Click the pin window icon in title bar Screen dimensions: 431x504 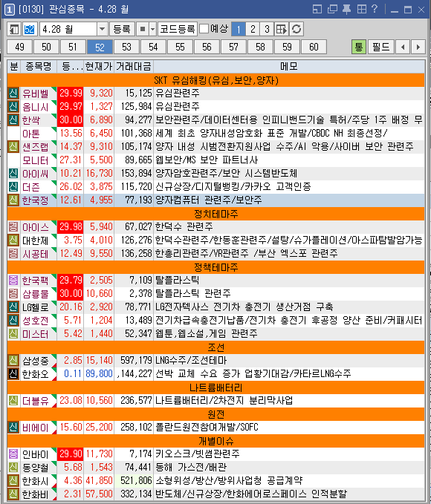(x=346, y=9)
